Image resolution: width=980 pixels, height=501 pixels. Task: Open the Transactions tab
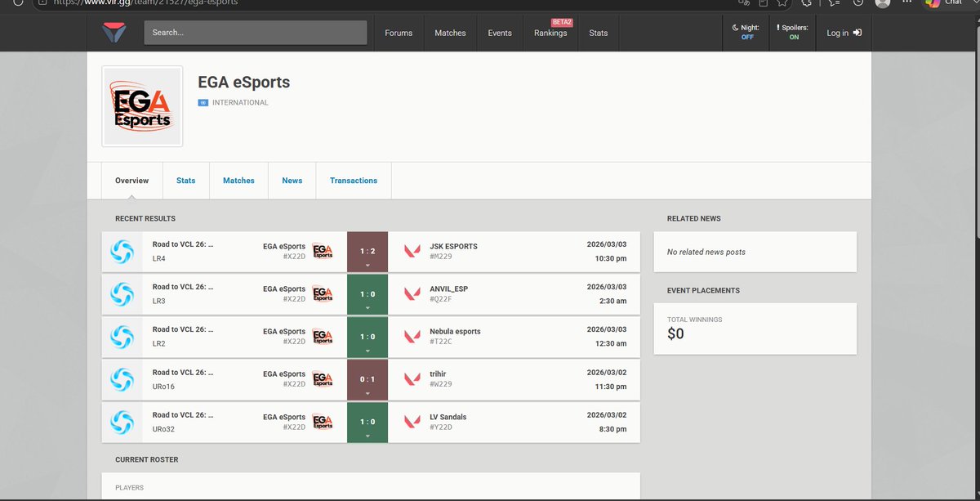click(x=354, y=181)
